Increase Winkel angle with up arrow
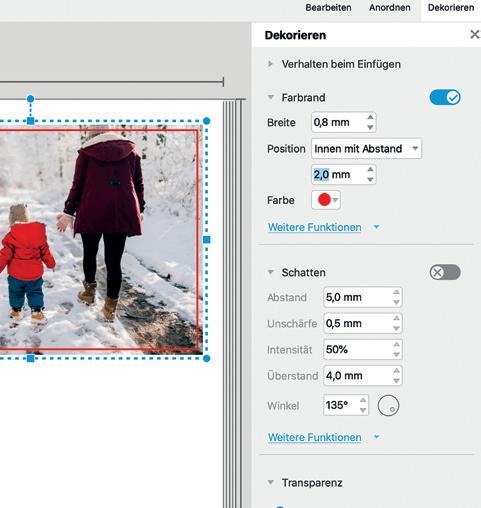 point(363,400)
